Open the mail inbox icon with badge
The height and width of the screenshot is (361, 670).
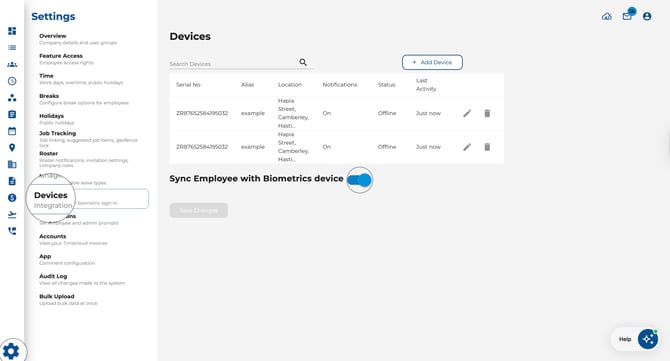pyautogui.click(x=627, y=17)
